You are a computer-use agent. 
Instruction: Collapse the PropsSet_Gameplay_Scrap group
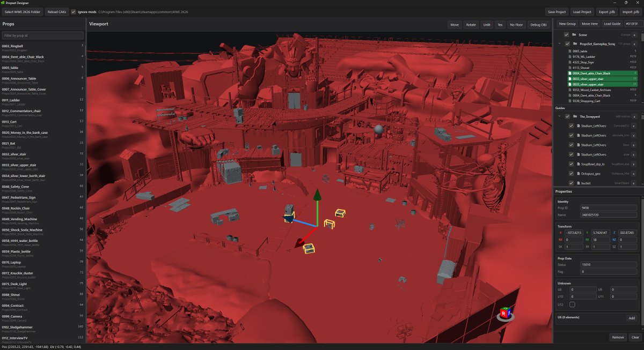(560, 44)
